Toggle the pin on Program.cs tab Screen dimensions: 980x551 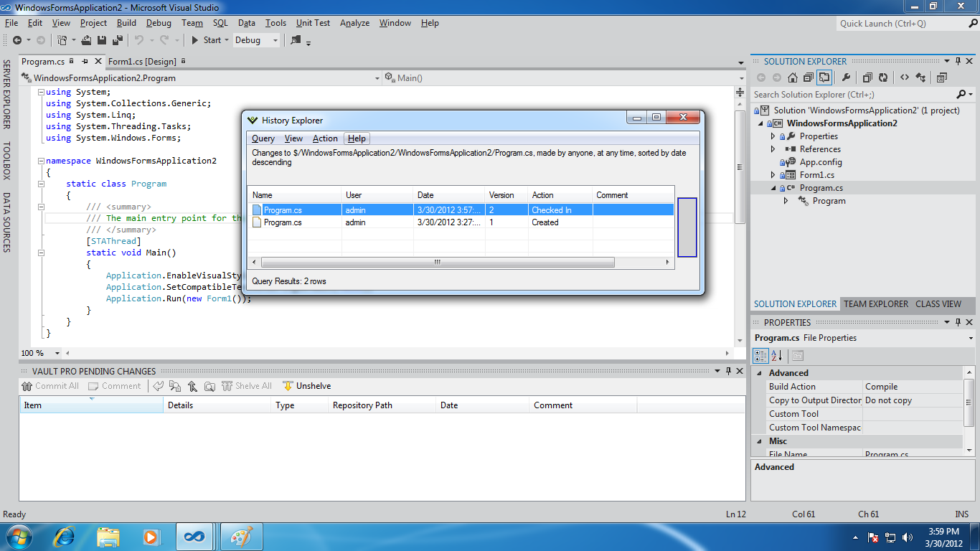pos(85,62)
